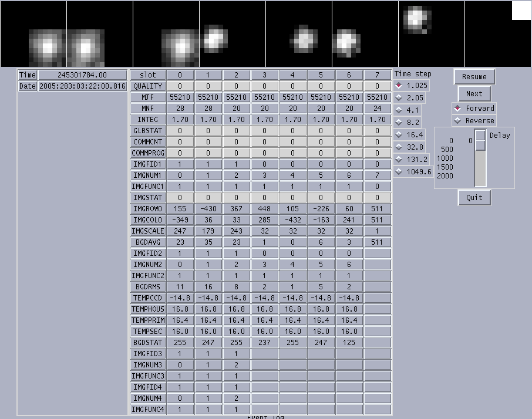Image resolution: width=532 pixels, height=419 pixels.
Task: Choose the 16.4 time step
Action: [x=410, y=135]
